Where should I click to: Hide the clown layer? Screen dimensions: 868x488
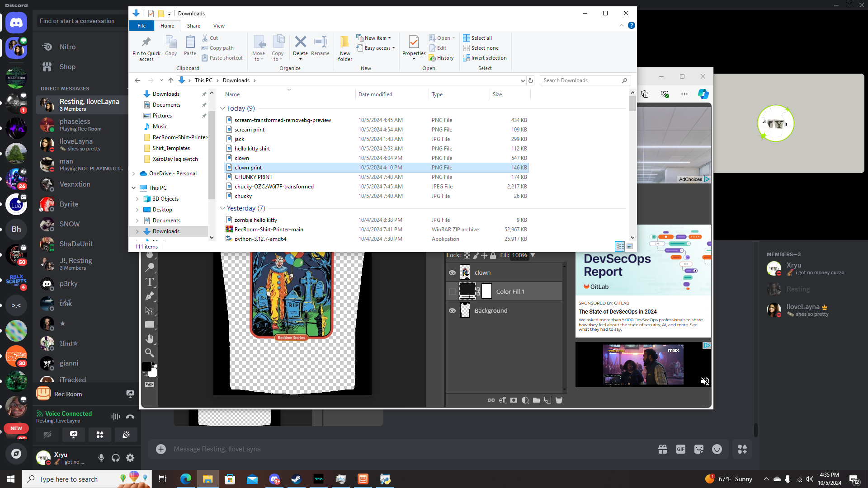pos(452,272)
